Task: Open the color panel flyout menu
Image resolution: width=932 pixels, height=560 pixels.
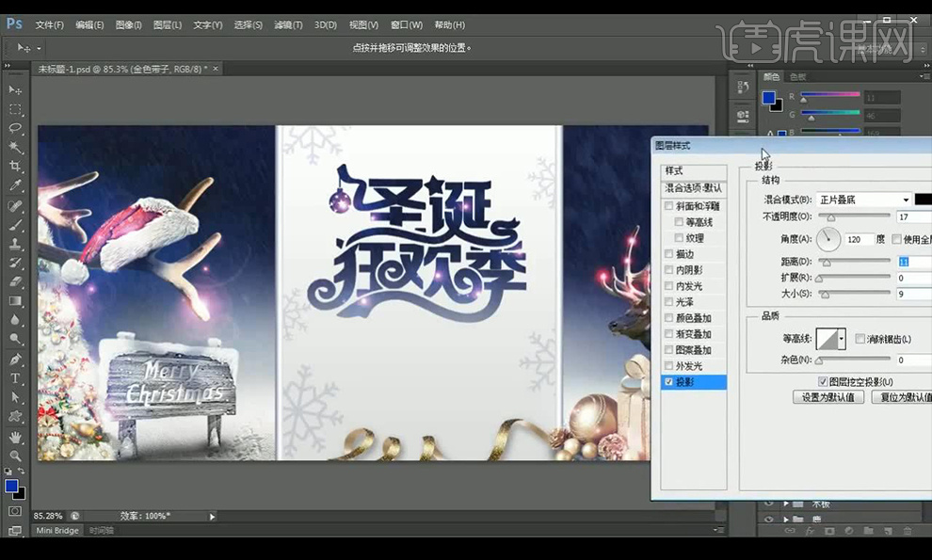Action: click(x=924, y=76)
